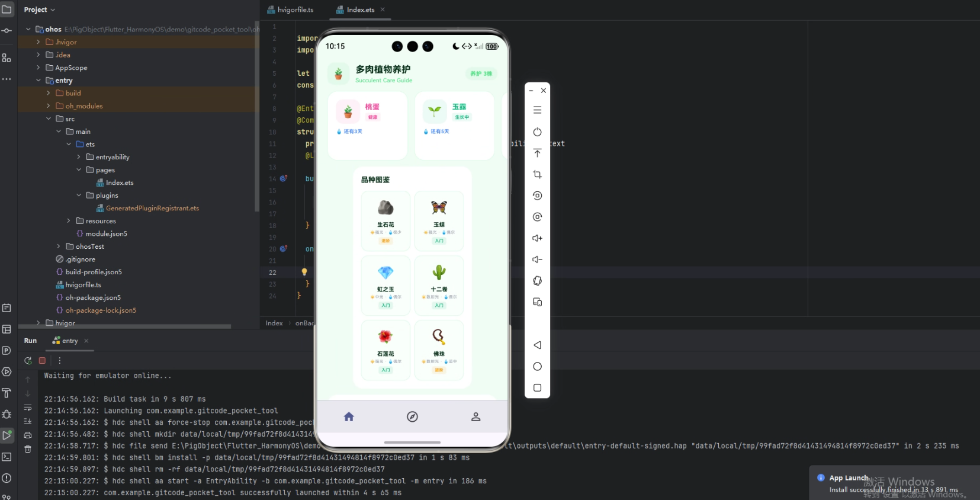980x500 pixels.
Task: Rotate the emulator counterclockwise
Action: coord(537,195)
